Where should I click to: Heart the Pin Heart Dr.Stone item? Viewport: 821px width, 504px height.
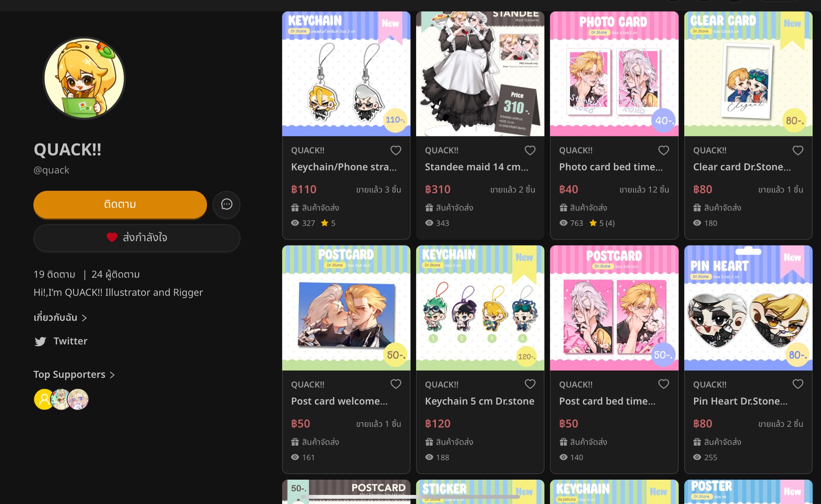(798, 384)
